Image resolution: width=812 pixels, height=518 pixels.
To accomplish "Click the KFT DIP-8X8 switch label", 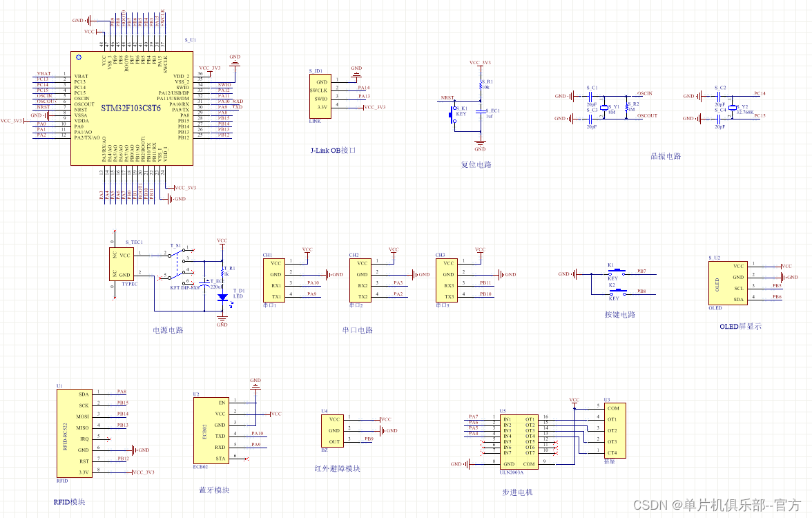I will (185, 287).
